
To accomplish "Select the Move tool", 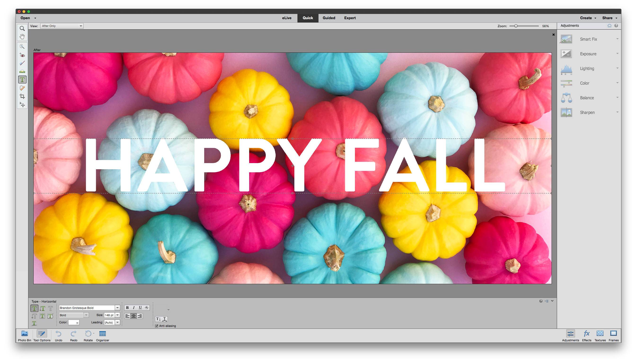I will (22, 105).
